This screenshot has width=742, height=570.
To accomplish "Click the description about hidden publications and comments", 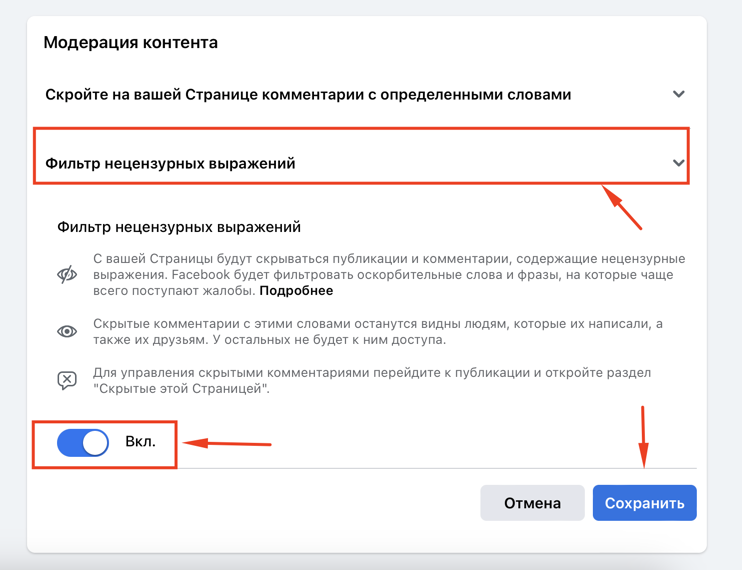I will coord(389,275).
